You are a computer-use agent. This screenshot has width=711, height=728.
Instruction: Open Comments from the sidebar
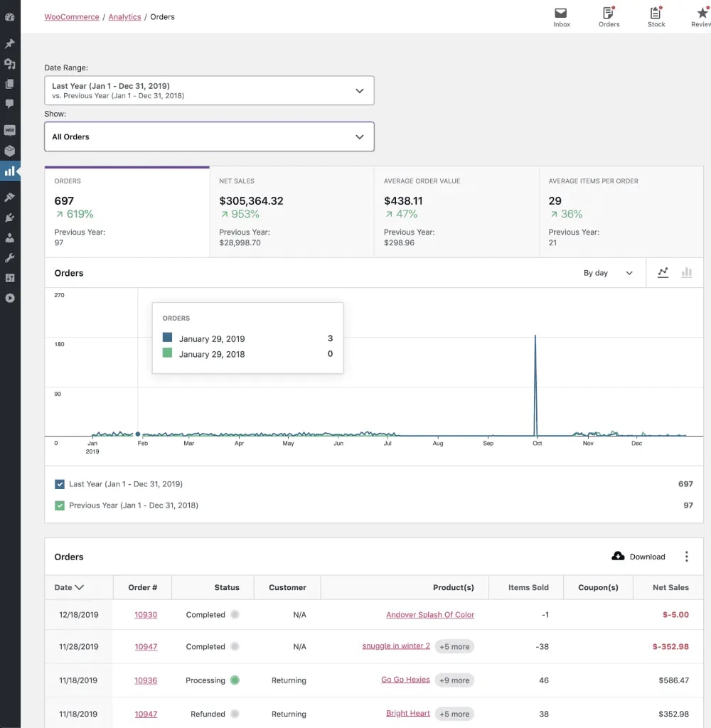(x=10, y=105)
